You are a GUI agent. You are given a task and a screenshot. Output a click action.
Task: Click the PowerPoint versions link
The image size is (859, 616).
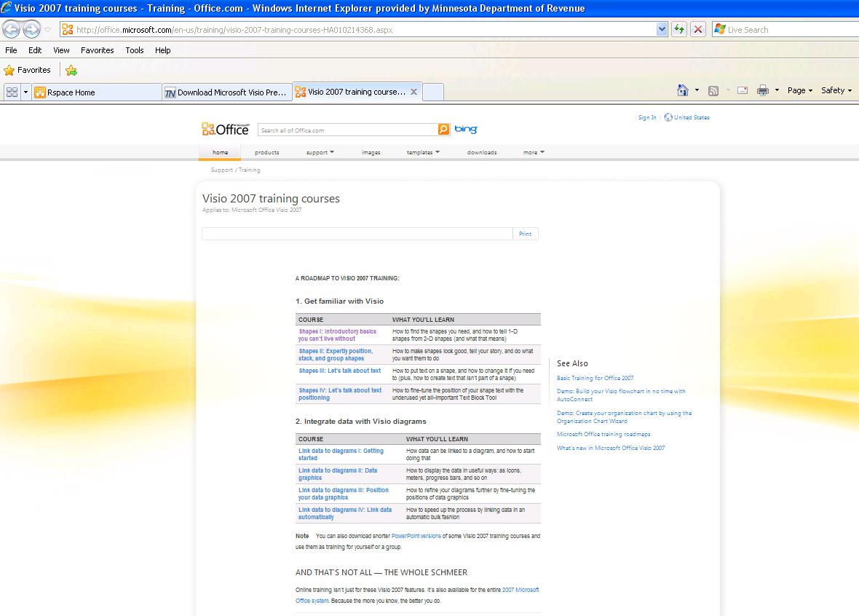(416, 536)
